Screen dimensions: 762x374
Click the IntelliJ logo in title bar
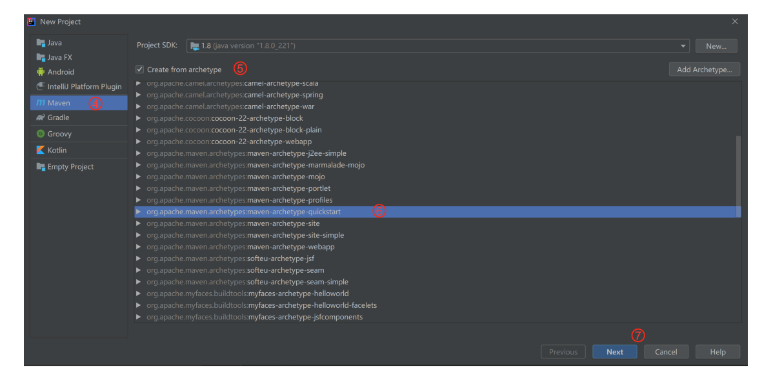(x=32, y=21)
